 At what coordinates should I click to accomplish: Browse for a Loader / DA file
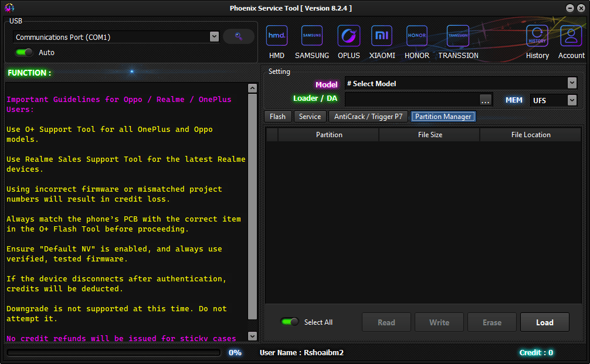point(485,100)
